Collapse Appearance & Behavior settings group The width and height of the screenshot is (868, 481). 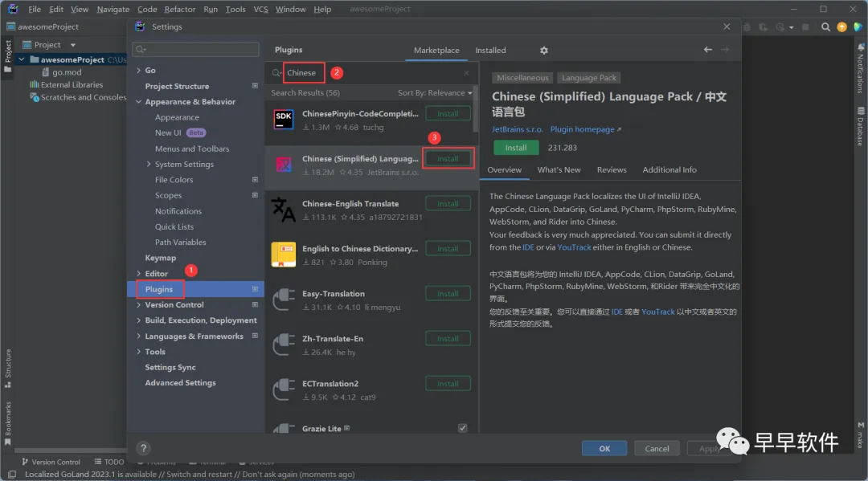click(138, 102)
